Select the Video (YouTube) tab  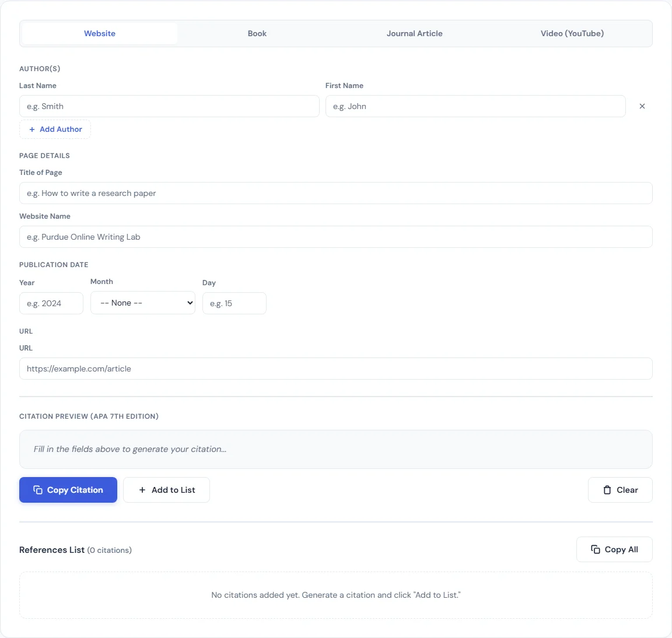pos(572,33)
